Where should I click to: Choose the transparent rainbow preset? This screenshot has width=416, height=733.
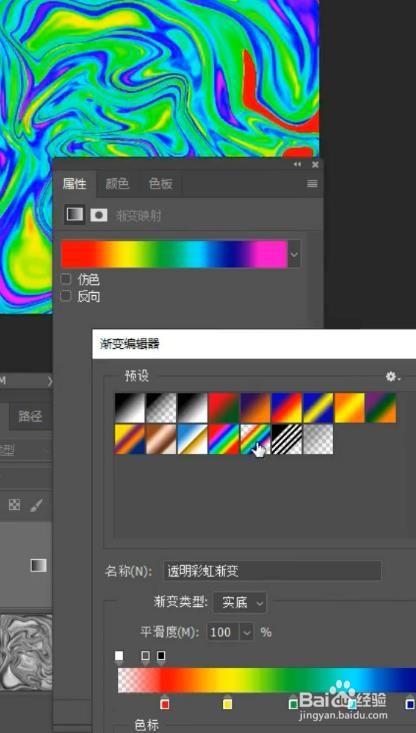[x=255, y=439]
